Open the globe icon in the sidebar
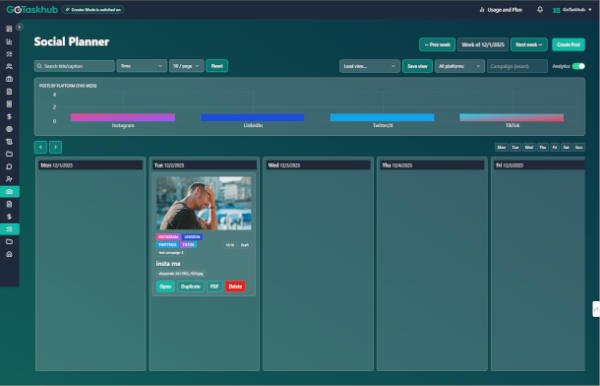 9,129
